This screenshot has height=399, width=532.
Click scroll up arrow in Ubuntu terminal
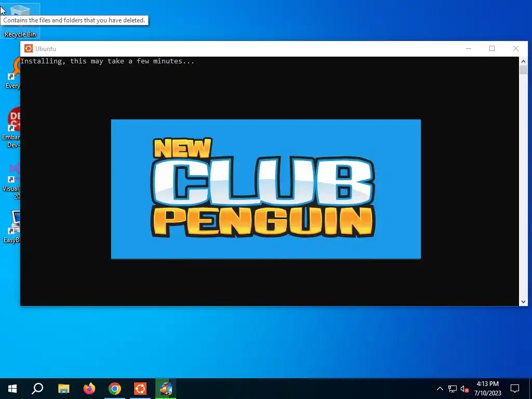pyautogui.click(x=523, y=61)
